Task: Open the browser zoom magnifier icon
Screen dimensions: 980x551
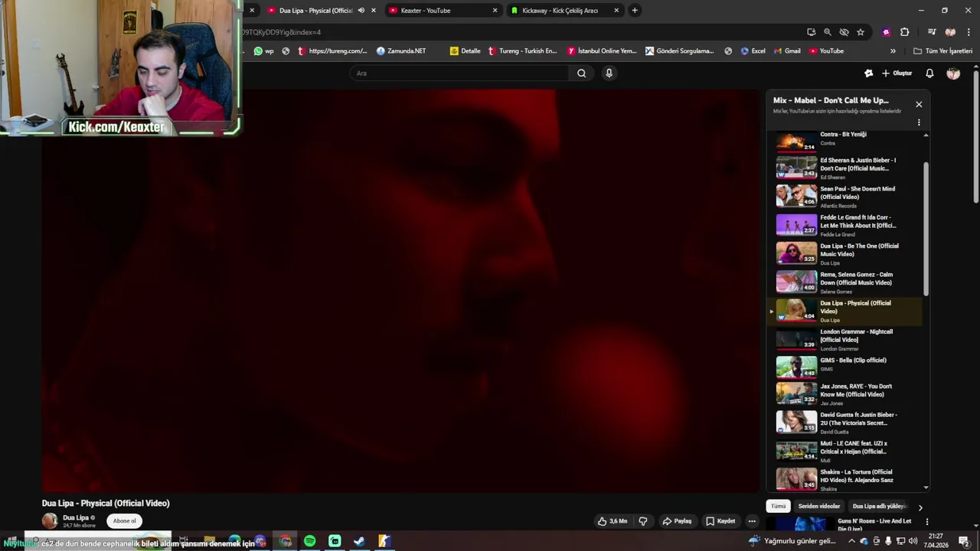Action: click(828, 32)
